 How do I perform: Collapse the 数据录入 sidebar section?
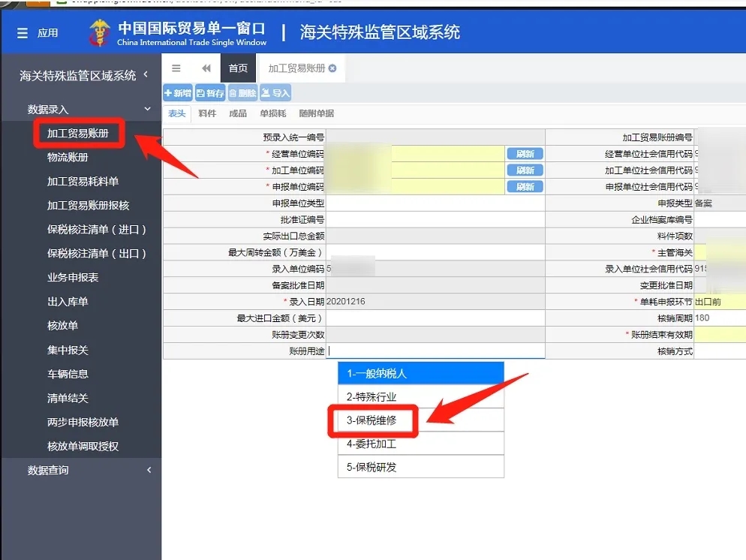coord(148,110)
